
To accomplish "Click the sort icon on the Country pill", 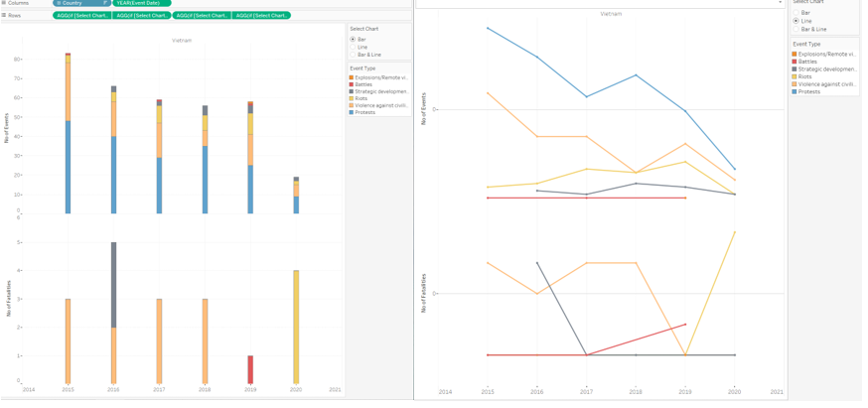I will [x=105, y=3].
